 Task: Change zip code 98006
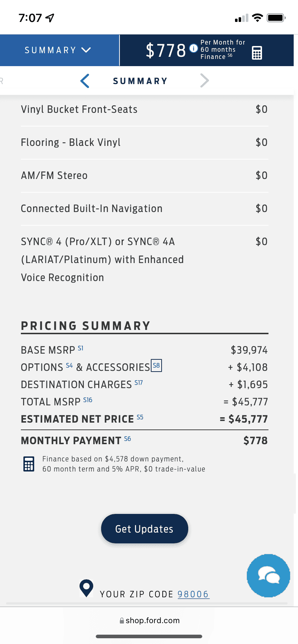(x=193, y=594)
